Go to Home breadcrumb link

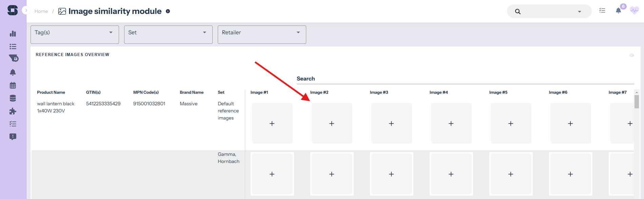click(x=41, y=11)
